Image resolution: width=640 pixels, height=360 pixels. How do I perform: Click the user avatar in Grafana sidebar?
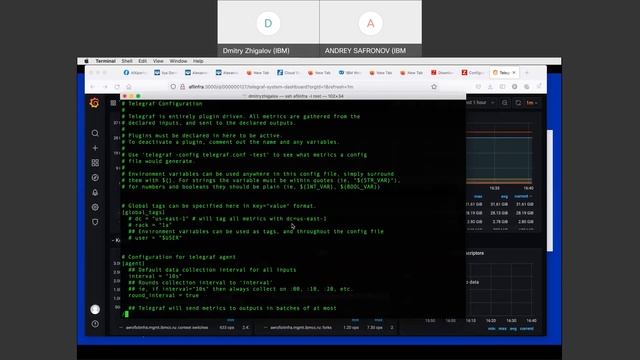point(95,309)
